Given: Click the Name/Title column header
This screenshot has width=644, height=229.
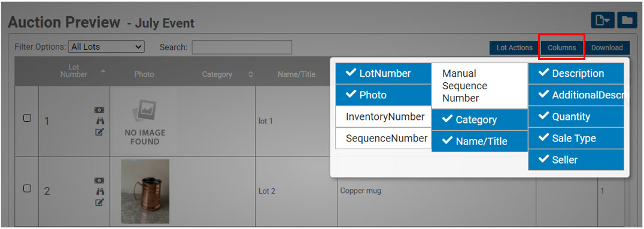Looking at the screenshot, I should [x=296, y=74].
